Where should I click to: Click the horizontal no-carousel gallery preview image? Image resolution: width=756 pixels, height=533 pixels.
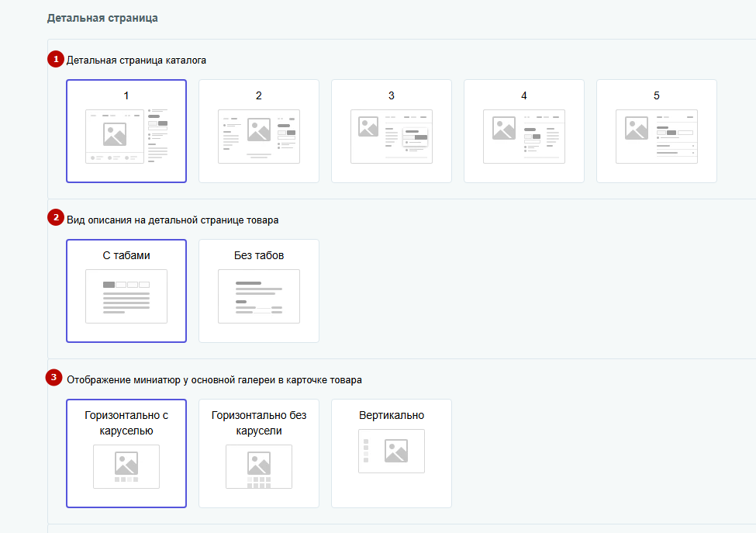[259, 466]
